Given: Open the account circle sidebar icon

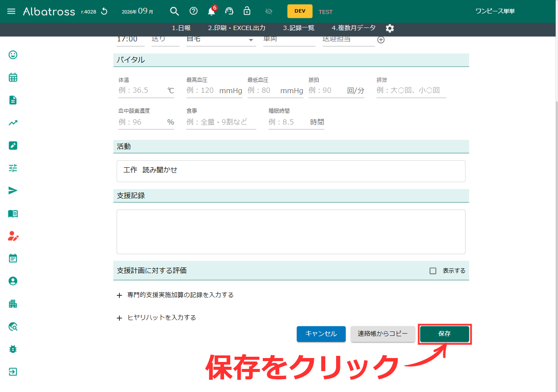Looking at the screenshot, I should click(x=13, y=281).
